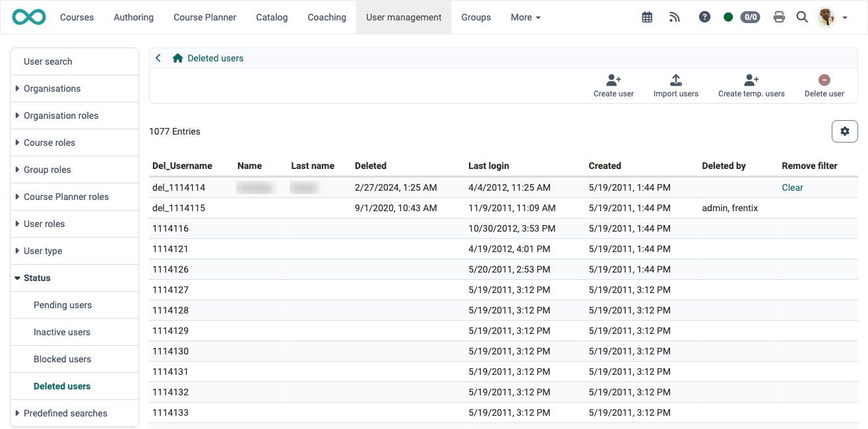
Task: Click the Clear link in first row
Action: point(792,187)
